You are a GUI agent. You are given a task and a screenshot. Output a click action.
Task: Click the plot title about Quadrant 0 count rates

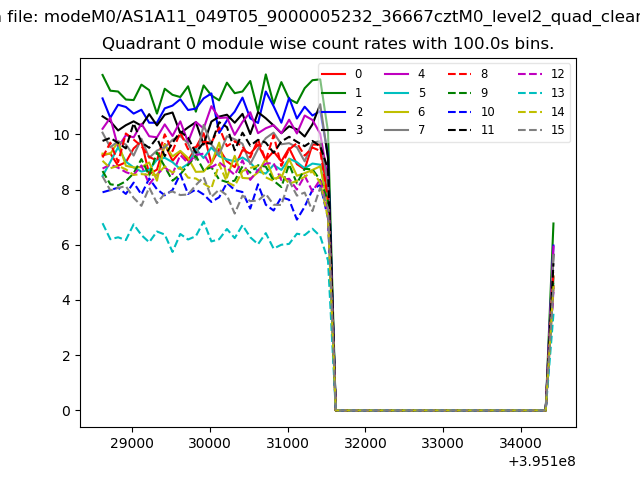(328, 44)
